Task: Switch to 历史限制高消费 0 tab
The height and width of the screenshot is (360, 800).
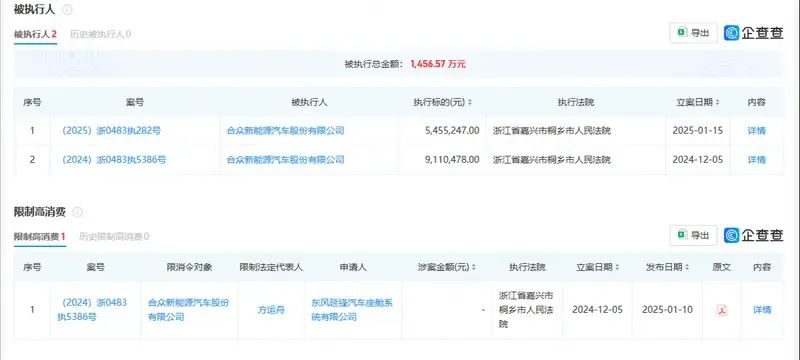Action: click(114, 237)
